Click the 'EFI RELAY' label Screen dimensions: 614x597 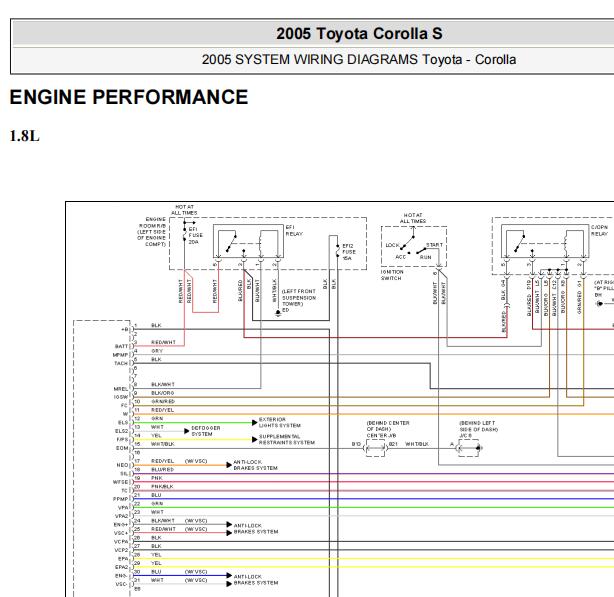point(294,231)
